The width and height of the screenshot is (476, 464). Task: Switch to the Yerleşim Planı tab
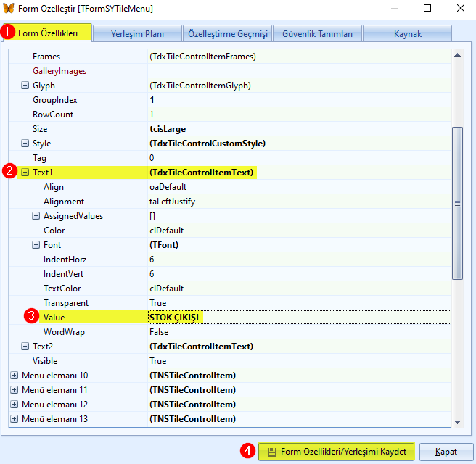[x=137, y=34]
